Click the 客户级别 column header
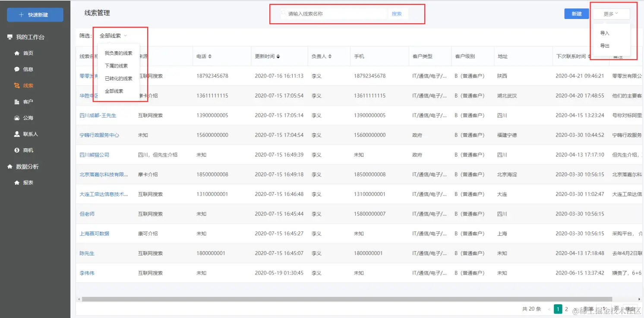The height and width of the screenshot is (318, 644). [x=465, y=57]
